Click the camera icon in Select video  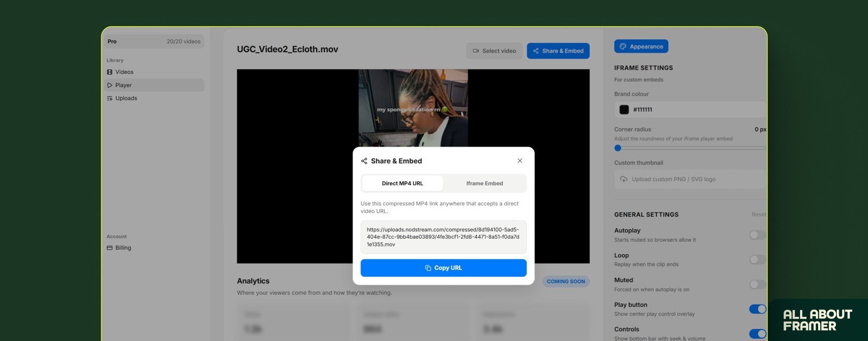pos(476,51)
